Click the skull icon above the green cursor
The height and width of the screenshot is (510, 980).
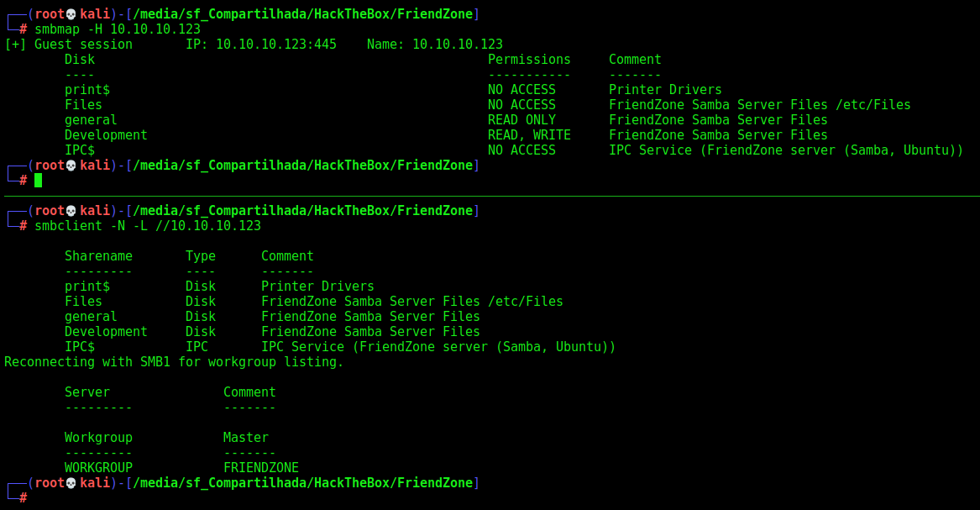71,166
